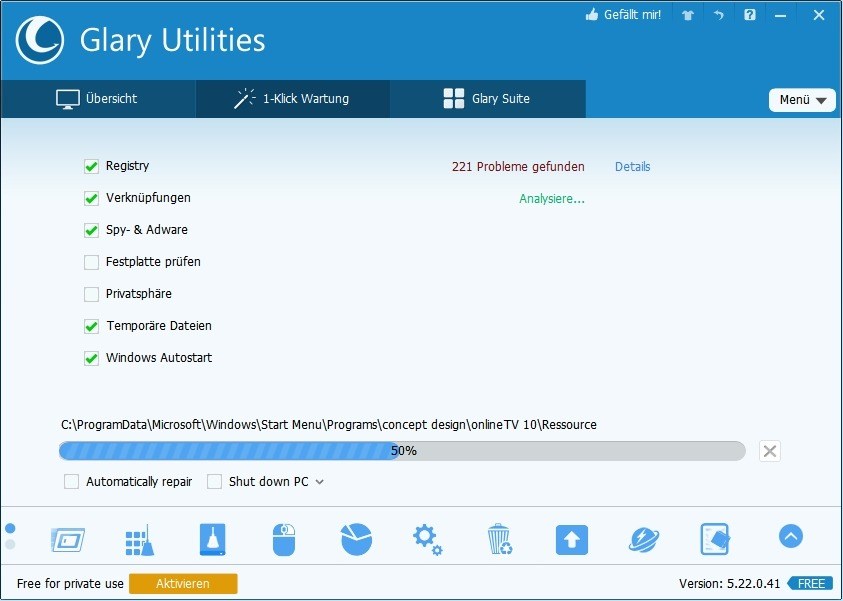Click the undo restore arrow icon
The width and height of the screenshot is (843, 601).
pos(719,16)
